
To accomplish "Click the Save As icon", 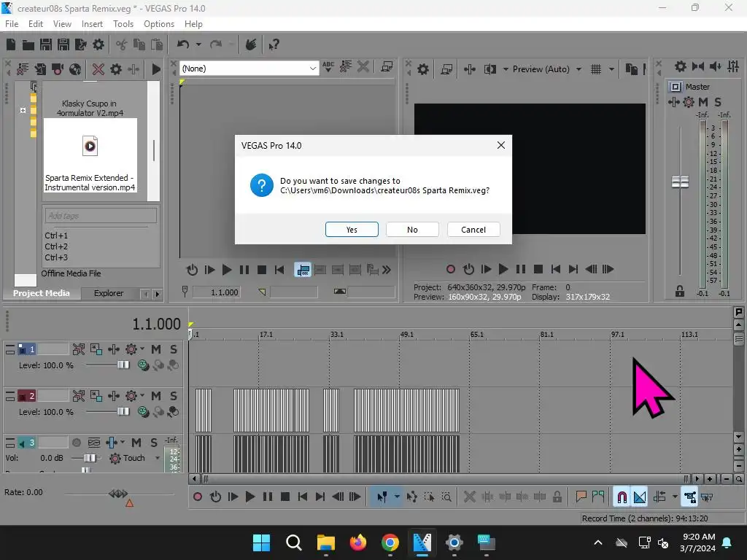I will 63,44.
